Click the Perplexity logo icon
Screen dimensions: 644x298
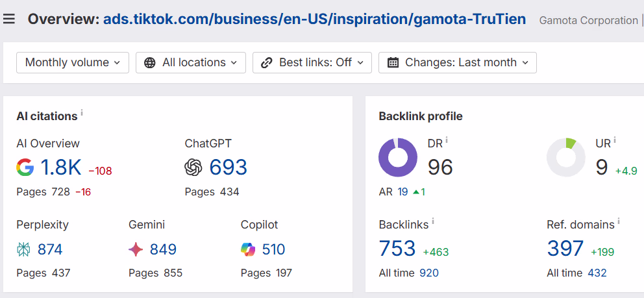[23, 249]
